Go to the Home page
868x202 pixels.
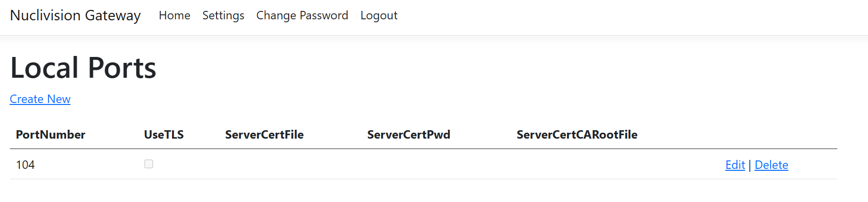[x=174, y=15]
